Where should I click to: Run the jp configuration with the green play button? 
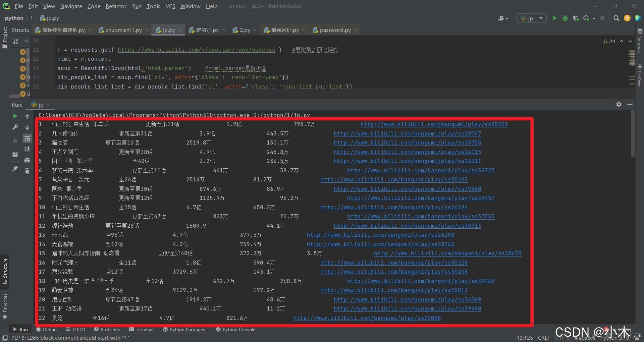pyautogui.click(x=554, y=18)
